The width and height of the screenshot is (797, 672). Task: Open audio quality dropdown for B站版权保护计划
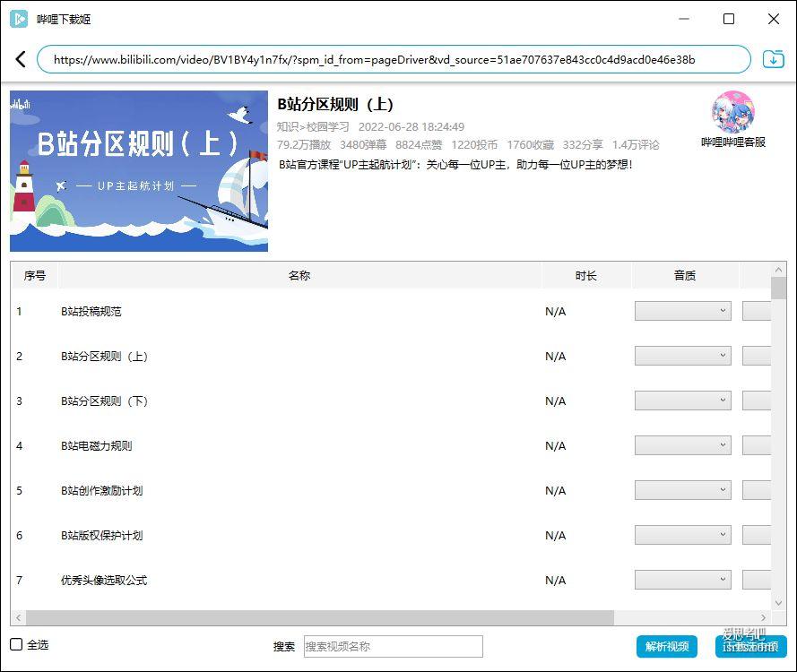click(682, 534)
